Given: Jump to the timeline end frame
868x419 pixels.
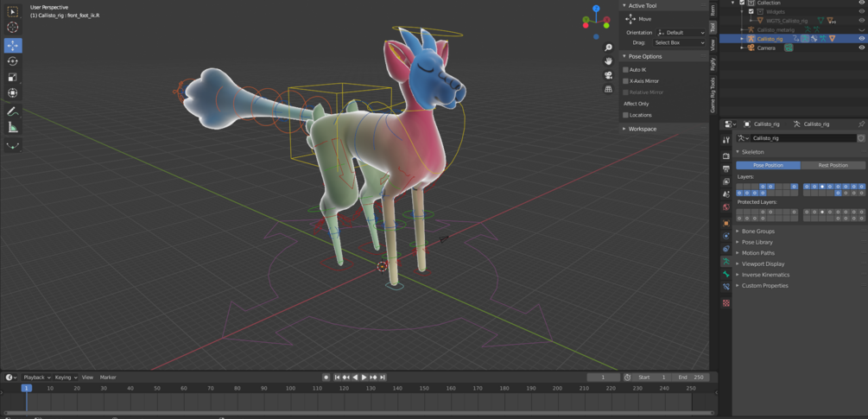Looking at the screenshot, I should click(383, 378).
